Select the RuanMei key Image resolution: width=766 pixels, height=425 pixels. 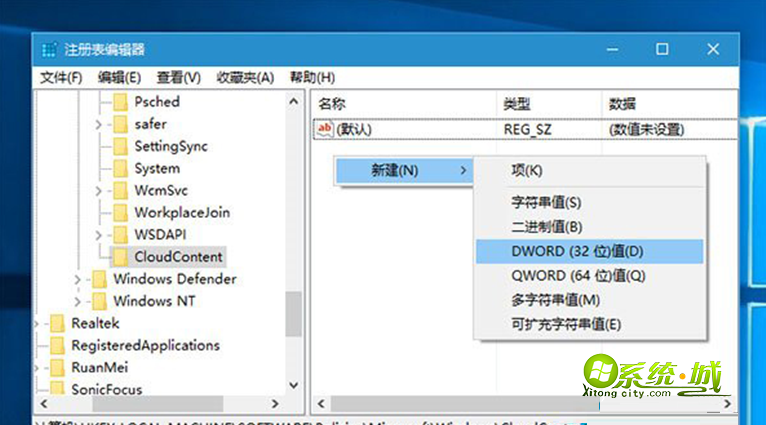coord(100,367)
